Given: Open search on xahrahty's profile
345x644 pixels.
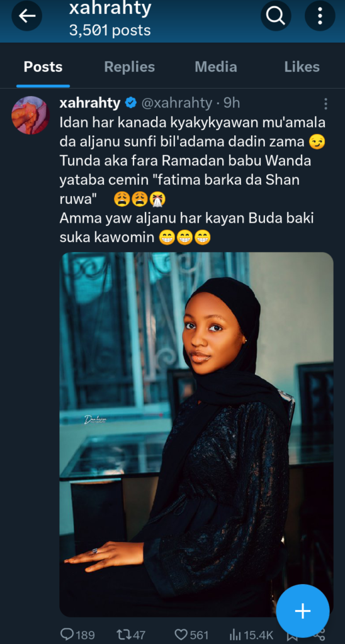Looking at the screenshot, I should tap(276, 16).
